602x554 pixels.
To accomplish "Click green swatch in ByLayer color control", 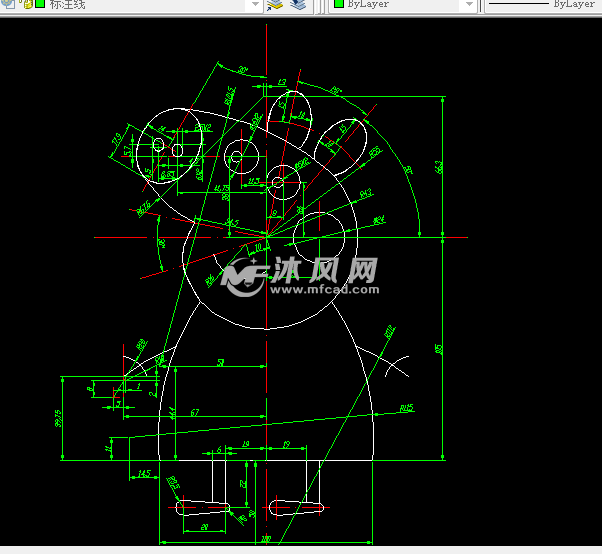I will pyautogui.click(x=339, y=4).
